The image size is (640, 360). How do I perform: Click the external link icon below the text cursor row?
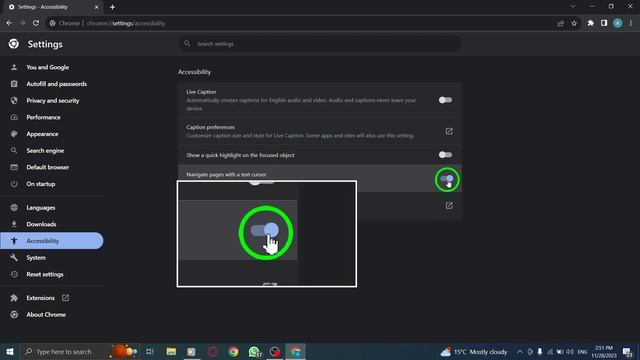click(449, 206)
